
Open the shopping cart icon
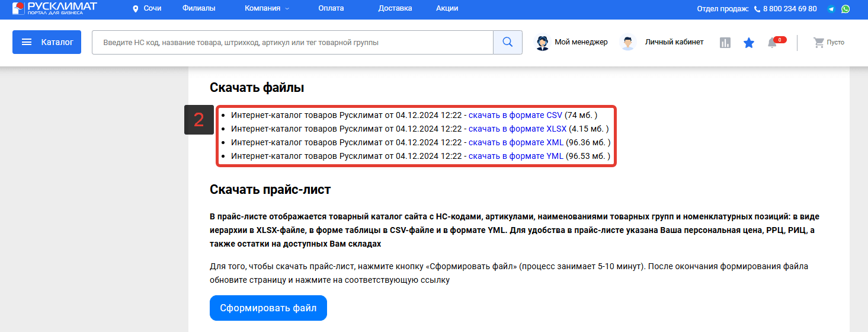(819, 43)
